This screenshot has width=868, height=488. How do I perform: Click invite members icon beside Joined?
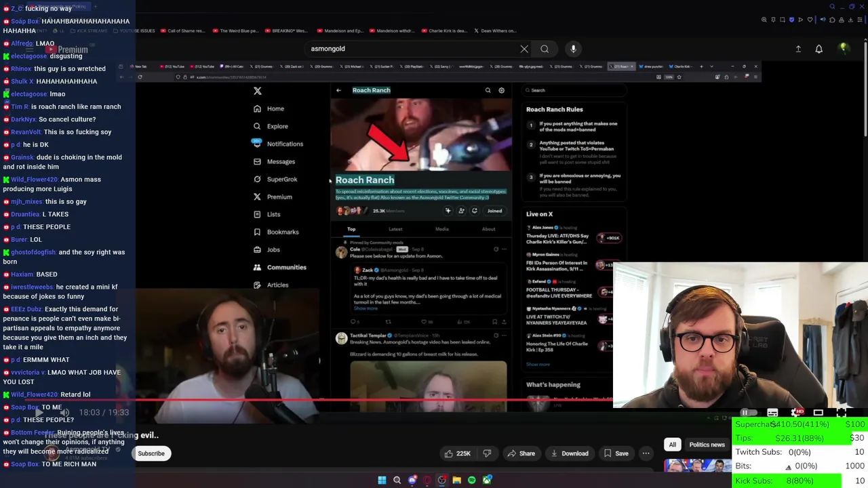tap(461, 211)
